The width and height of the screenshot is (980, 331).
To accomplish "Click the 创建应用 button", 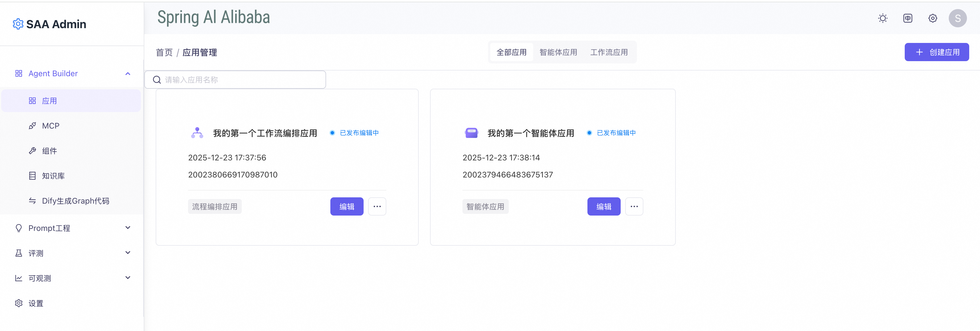I will click(x=937, y=52).
